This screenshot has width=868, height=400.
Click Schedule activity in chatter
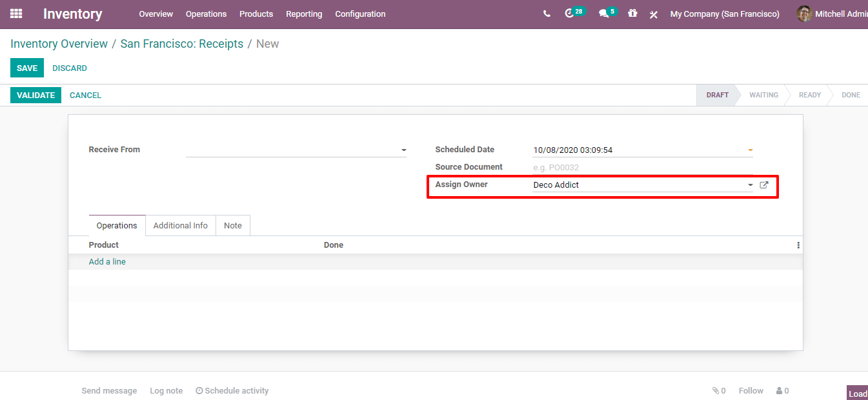(232, 391)
